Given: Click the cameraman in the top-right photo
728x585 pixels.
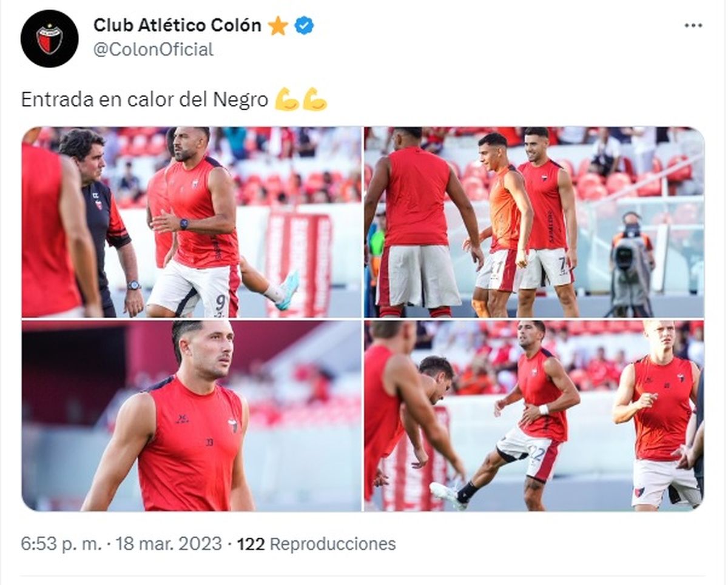Looking at the screenshot, I should pos(631,261).
